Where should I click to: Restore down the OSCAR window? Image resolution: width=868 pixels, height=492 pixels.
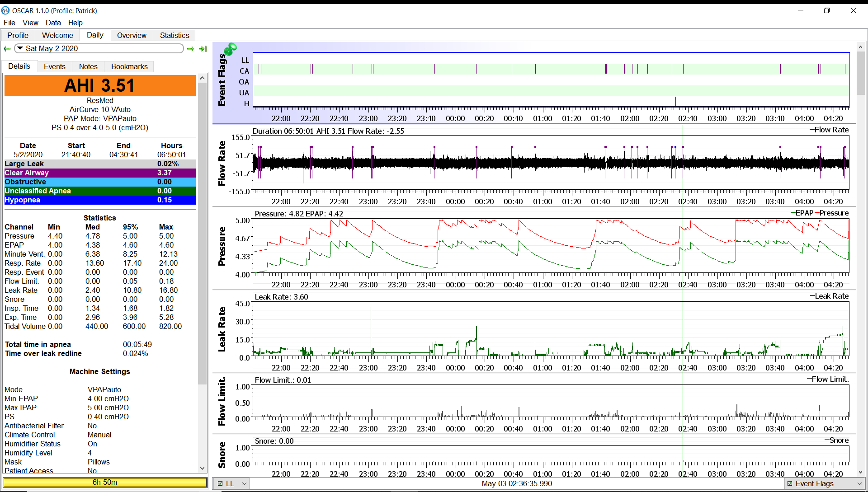[827, 10]
